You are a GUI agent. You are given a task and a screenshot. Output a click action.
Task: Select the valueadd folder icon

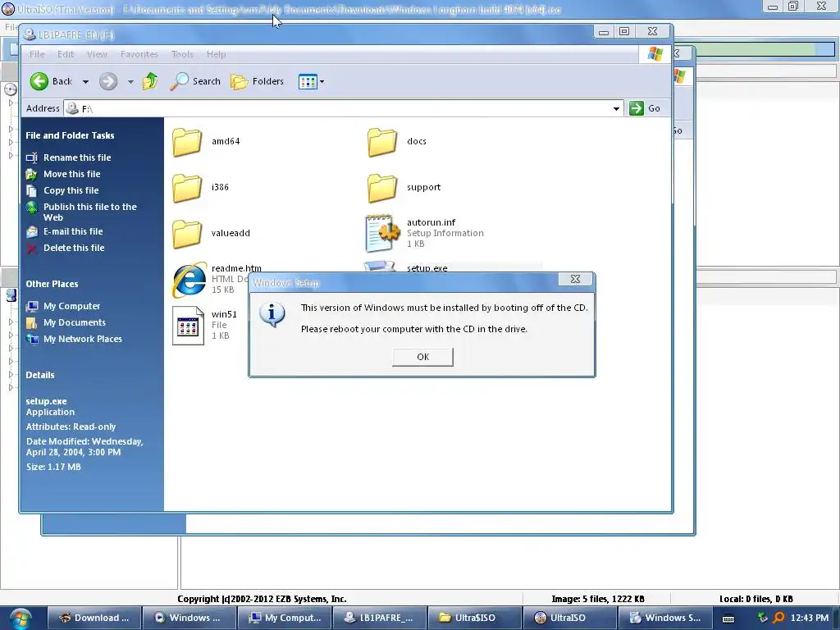pos(187,234)
